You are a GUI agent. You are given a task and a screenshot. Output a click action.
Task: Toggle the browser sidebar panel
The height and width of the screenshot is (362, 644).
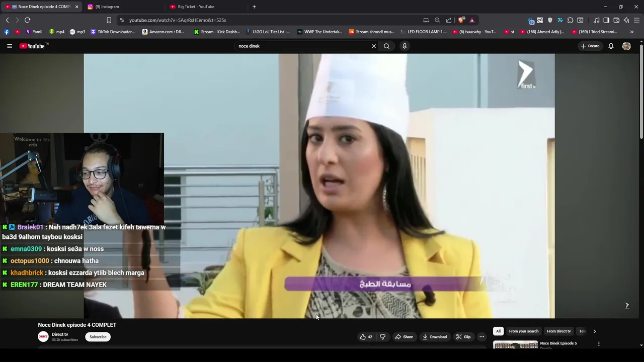pyautogui.click(x=606, y=20)
